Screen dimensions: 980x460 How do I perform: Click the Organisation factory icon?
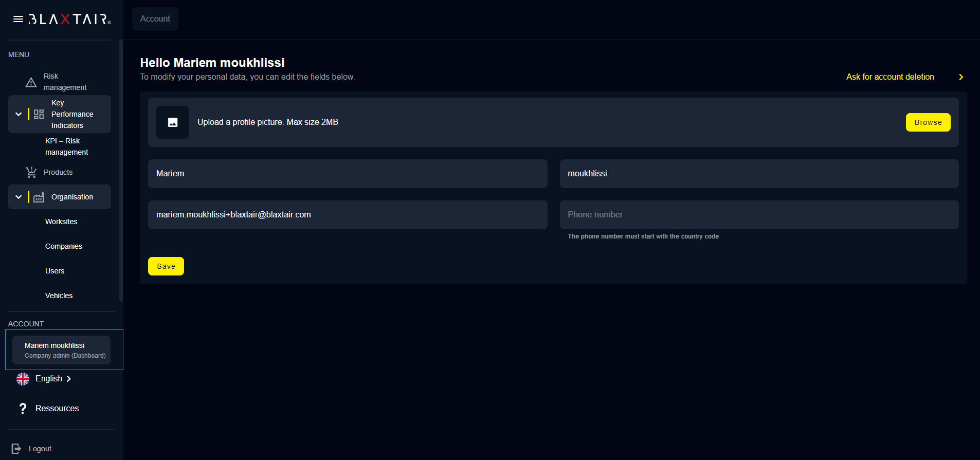(39, 197)
